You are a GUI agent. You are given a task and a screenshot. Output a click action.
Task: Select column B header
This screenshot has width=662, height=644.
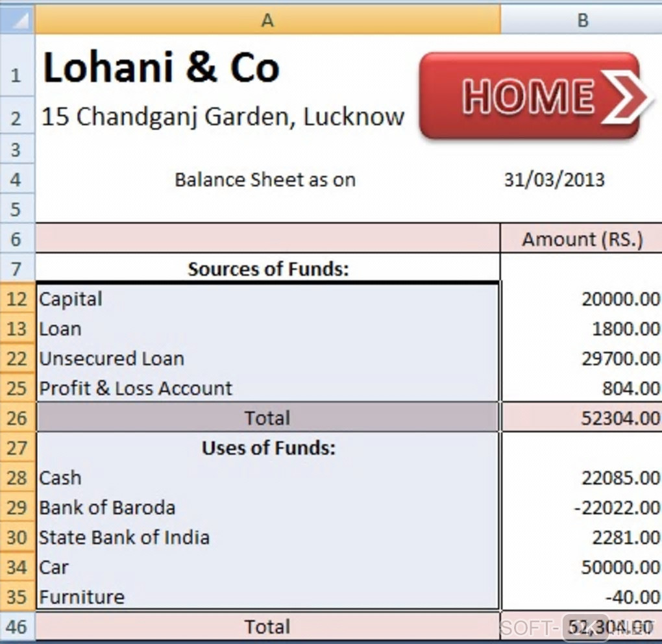582,20
